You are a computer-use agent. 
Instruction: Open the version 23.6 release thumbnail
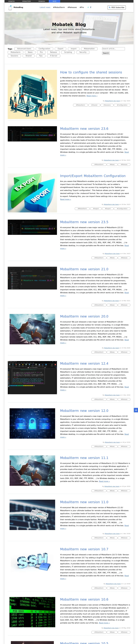(32, 134)
